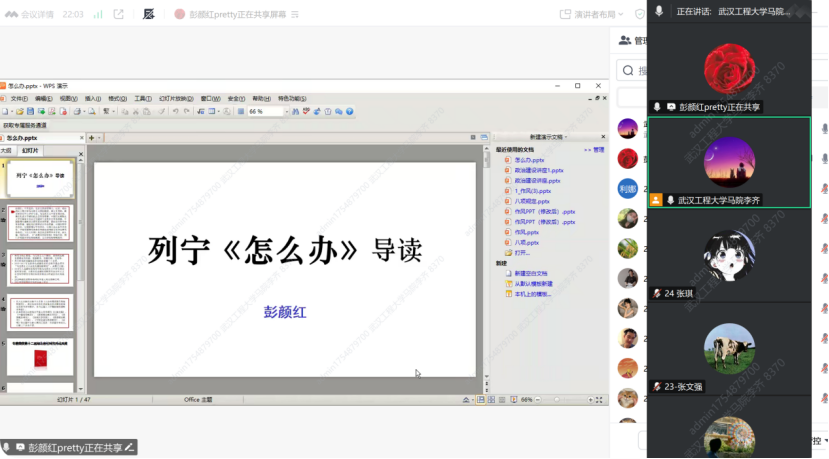The image size is (829, 459).
Task: Open the 会议详情 dropdown
Action: [35, 14]
